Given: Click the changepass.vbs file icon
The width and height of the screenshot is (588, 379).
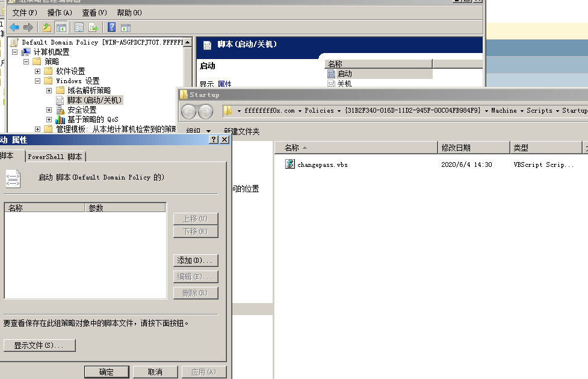Looking at the screenshot, I should pos(290,164).
